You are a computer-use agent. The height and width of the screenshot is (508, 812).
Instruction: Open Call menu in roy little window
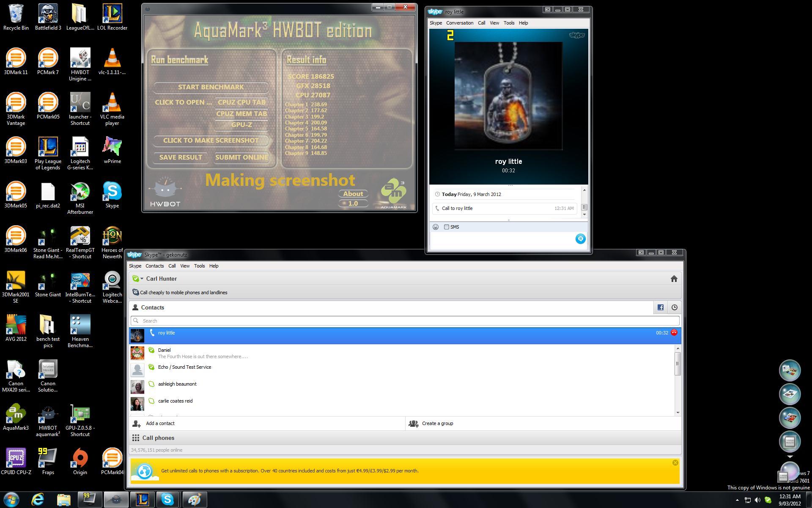(x=481, y=23)
